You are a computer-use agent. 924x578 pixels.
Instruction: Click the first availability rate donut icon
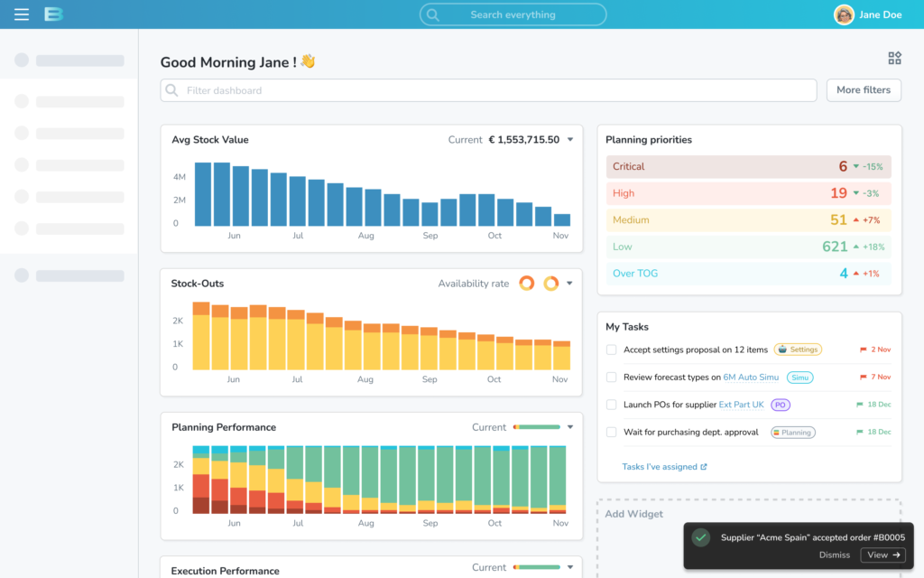[527, 284]
